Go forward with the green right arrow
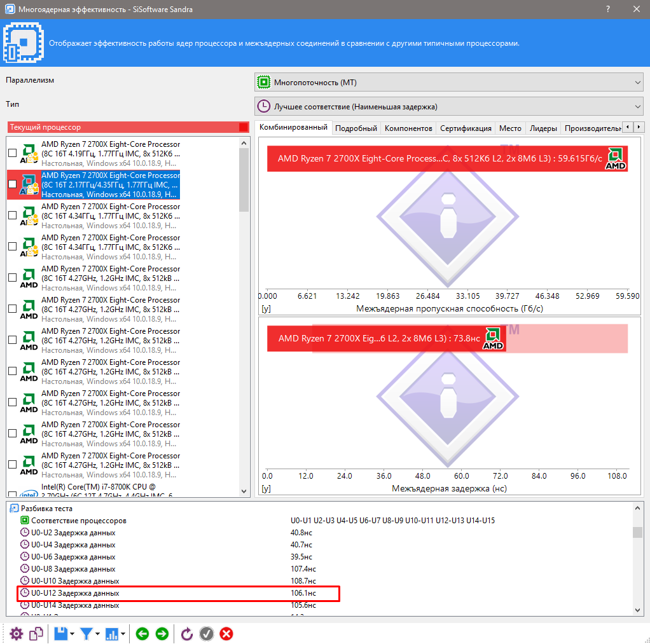 [162, 634]
